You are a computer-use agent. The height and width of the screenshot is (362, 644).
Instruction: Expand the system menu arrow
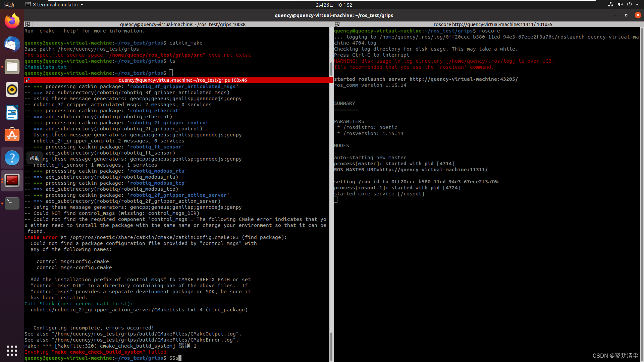[x=637, y=5]
